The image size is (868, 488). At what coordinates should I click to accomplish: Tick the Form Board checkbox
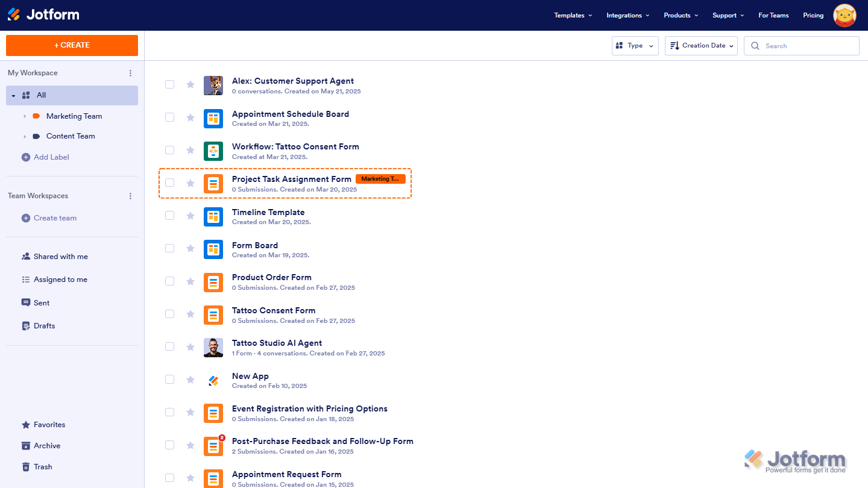coord(170,248)
